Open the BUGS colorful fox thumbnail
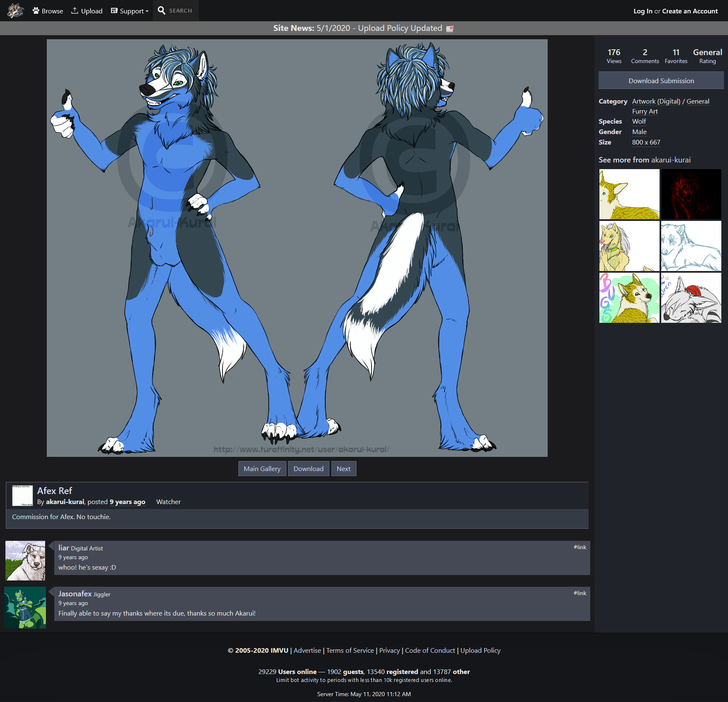The width and height of the screenshot is (728, 702). coord(629,298)
